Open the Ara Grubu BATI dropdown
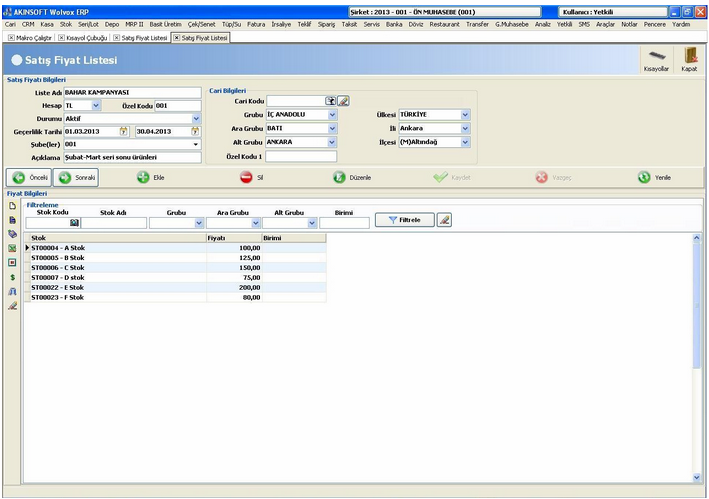The height and width of the screenshot is (499, 709). click(x=332, y=128)
